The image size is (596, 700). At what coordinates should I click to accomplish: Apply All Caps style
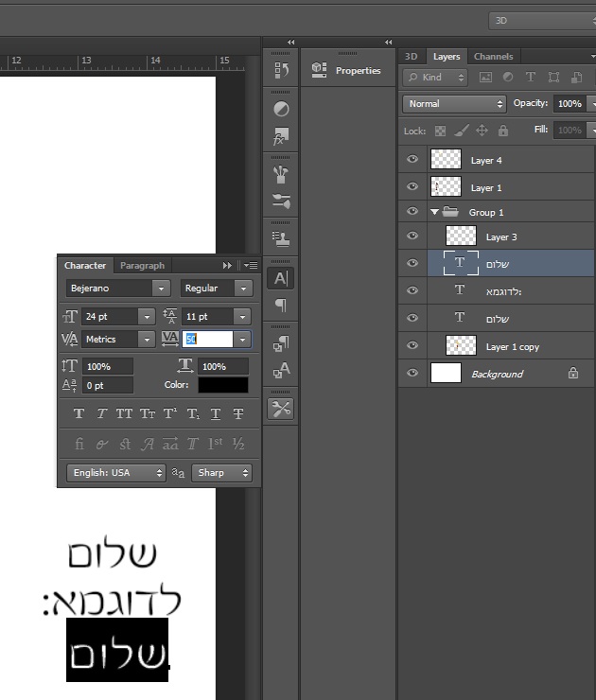click(x=124, y=413)
